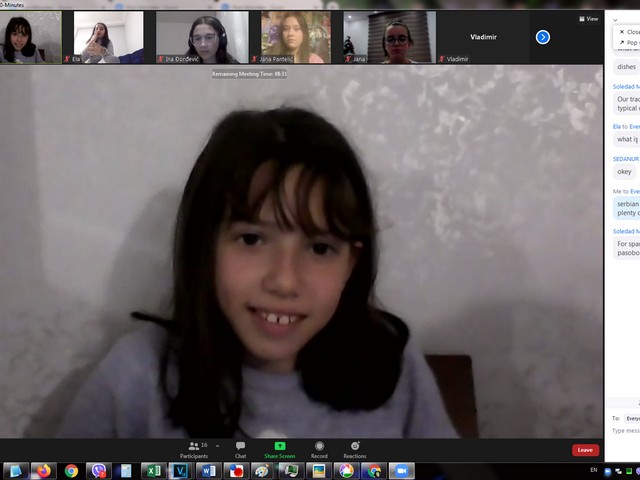Image resolution: width=640 pixels, height=480 pixels.
Task: Click the 'dishes' chat message
Action: [626, 67]
